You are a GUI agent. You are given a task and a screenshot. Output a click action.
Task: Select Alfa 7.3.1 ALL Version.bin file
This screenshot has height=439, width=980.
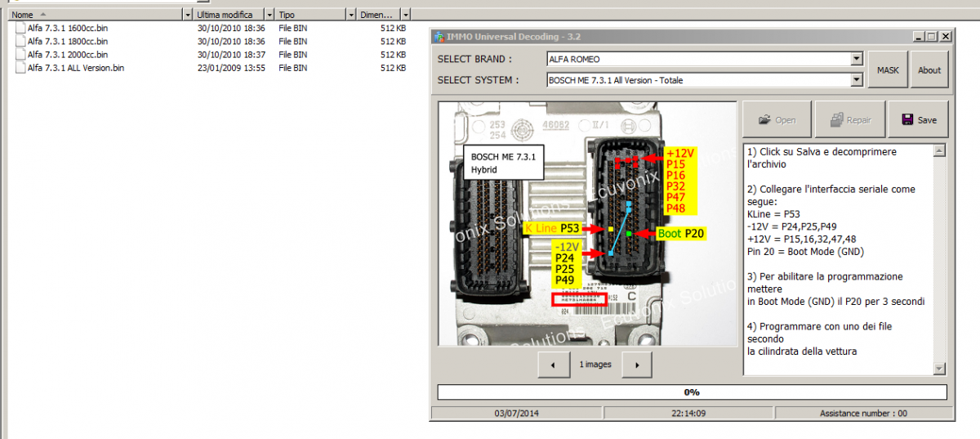(76, 68)
